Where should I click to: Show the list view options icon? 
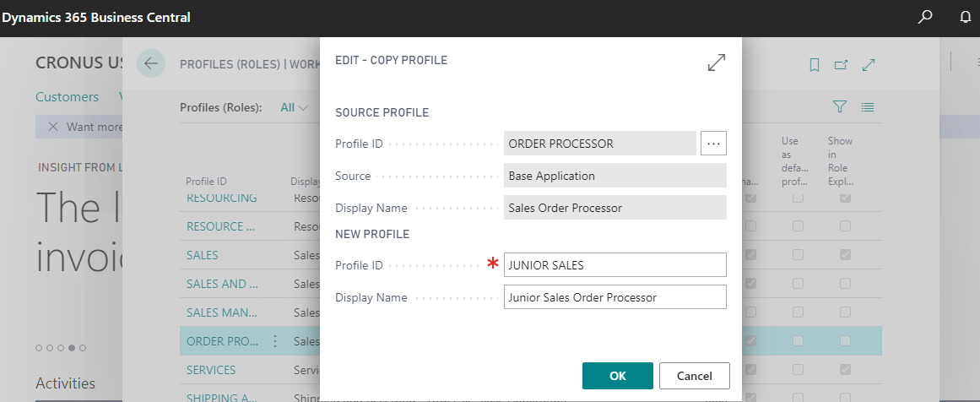[x=867, y=107]
